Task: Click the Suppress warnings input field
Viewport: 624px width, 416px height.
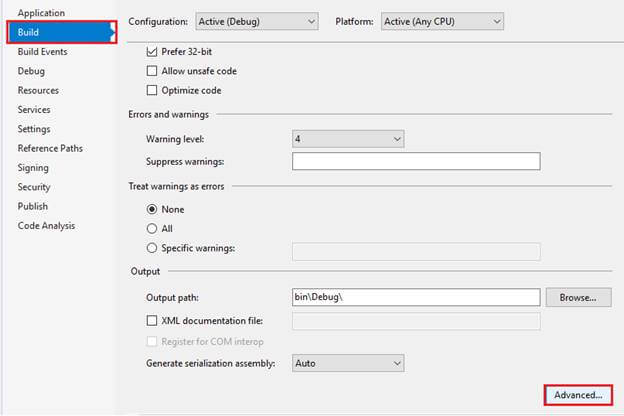Action: (416, 161)
